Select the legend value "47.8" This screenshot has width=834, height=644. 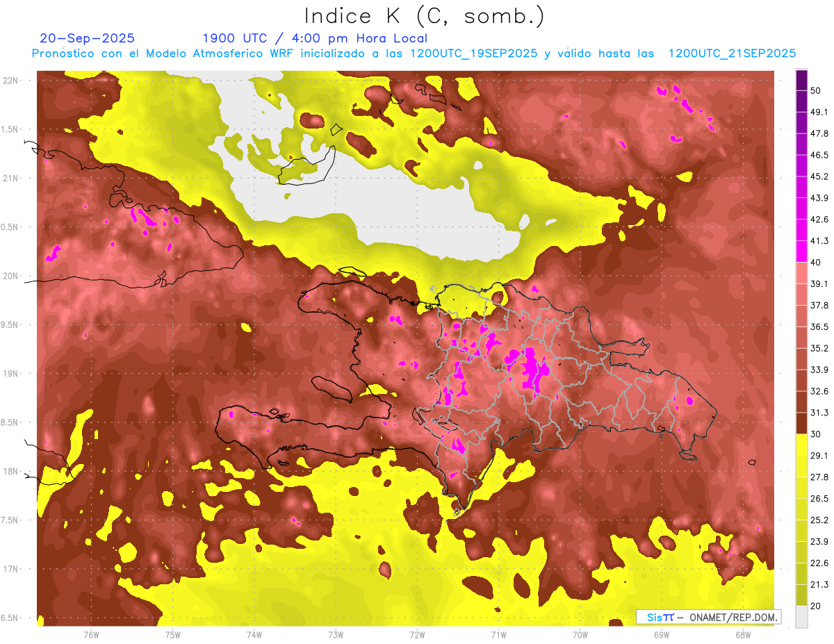coord(819,134)
